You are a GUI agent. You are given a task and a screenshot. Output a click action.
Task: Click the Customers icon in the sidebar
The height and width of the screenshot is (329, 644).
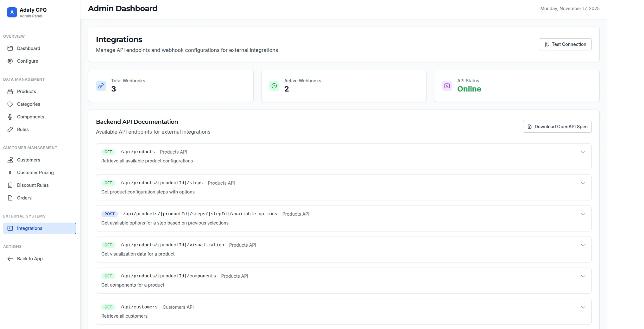pos(10,160)
